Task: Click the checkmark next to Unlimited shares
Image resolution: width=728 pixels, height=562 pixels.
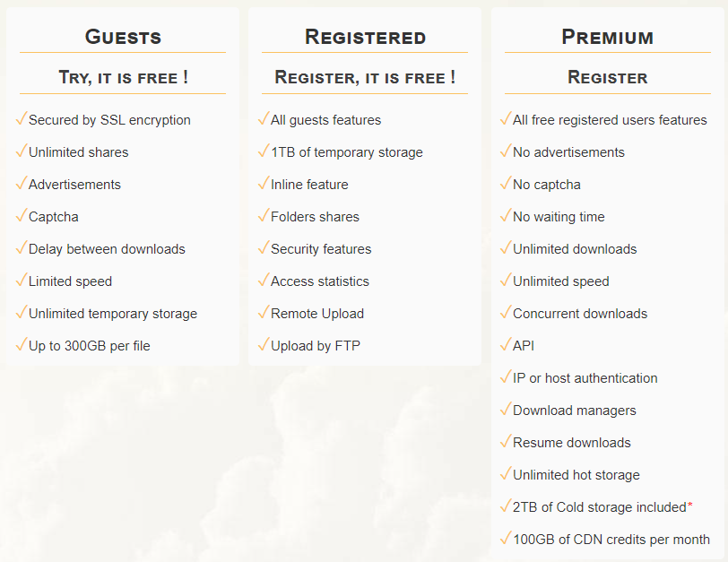Action: click(x=21, y=151)
